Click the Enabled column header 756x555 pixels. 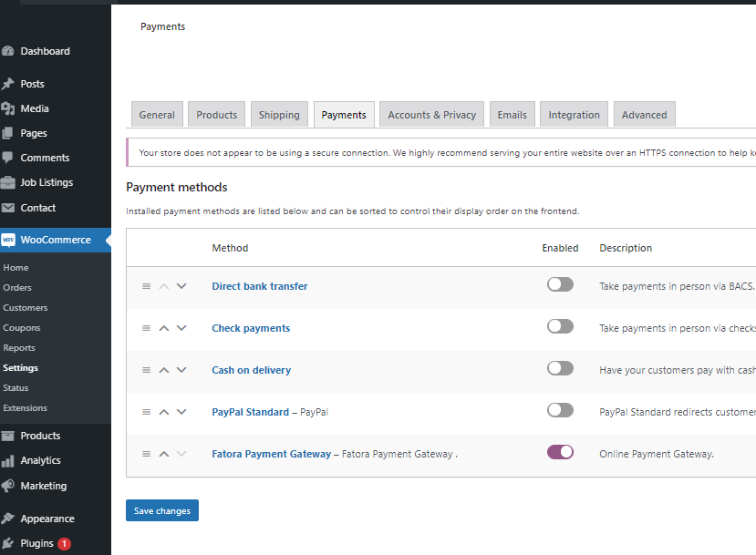click(x=560, y=248)
